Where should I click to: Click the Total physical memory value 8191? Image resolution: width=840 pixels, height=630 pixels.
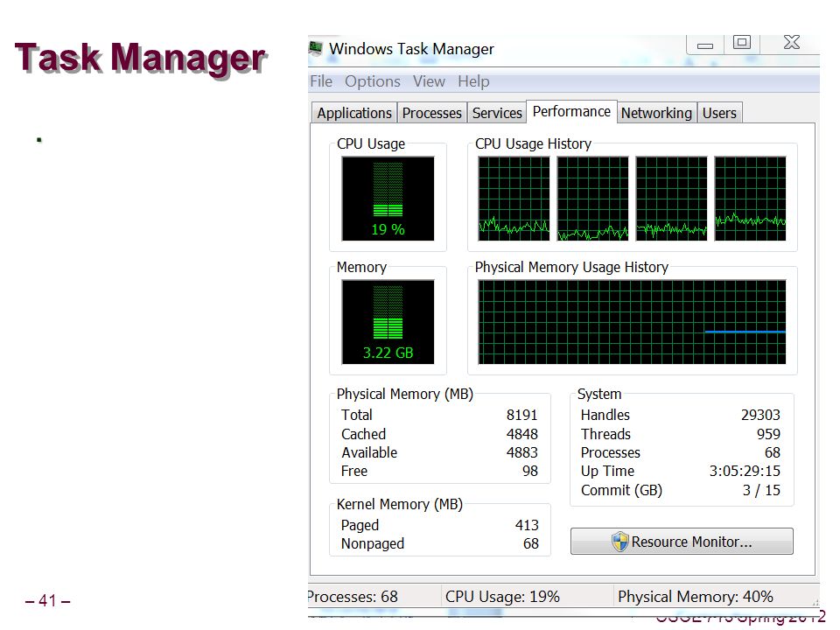point(521,415)
